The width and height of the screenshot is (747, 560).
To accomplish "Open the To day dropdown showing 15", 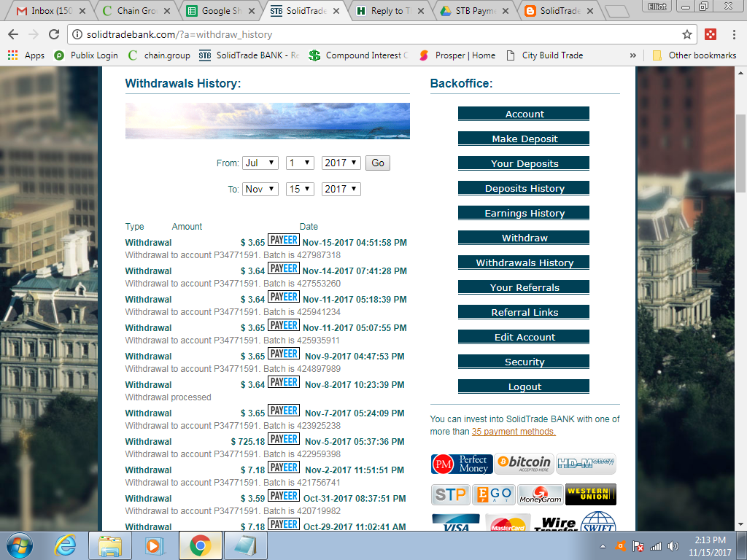I will pyautogui.click(x=299, y=189).
